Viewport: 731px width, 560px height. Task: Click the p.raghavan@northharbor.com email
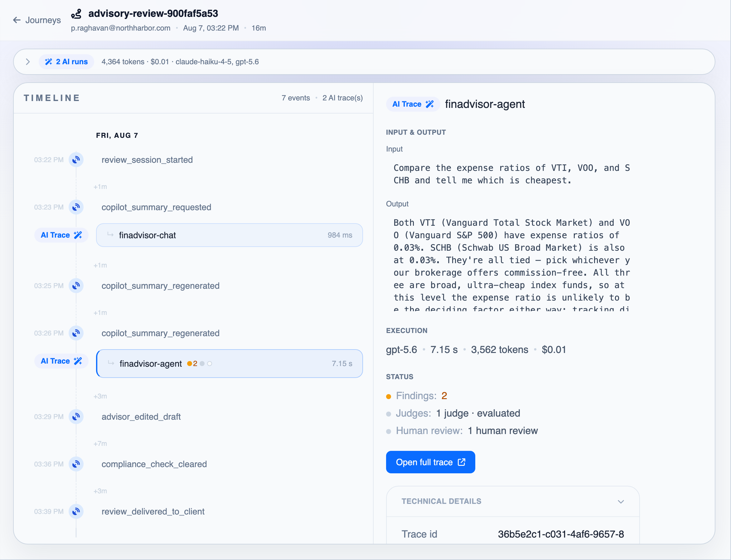[x=121, y=28]
